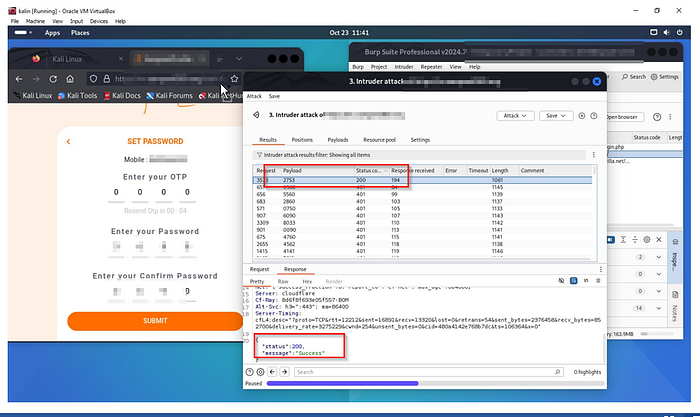This screenshot has height=417, width=700.
Task: Open the message viewer kebab menu beside Response
Action: pyautogui.click(x=600, y=269)
